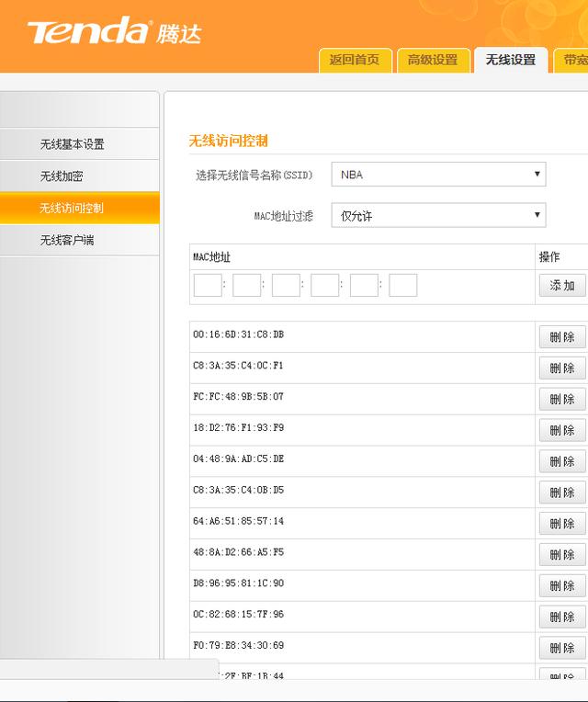Image resolution: width=588 pixels, height=702 pixels.
Task: Select 无线访问控制 in the sidebar
Action: (x=79, y=208)
